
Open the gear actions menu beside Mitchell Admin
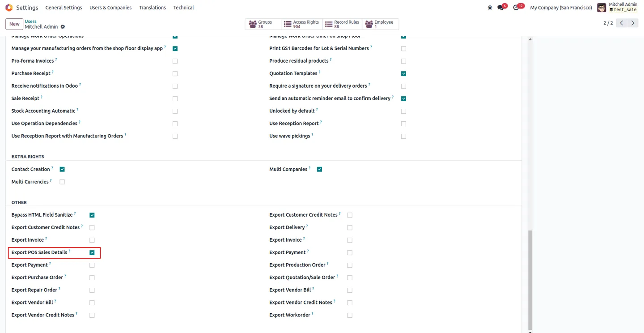(63, 27)
